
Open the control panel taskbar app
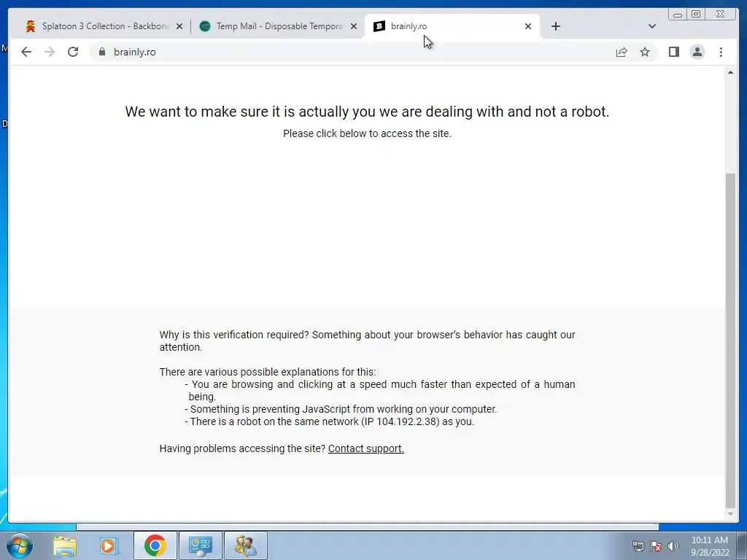pyautogui.click(x=200, y=545)
